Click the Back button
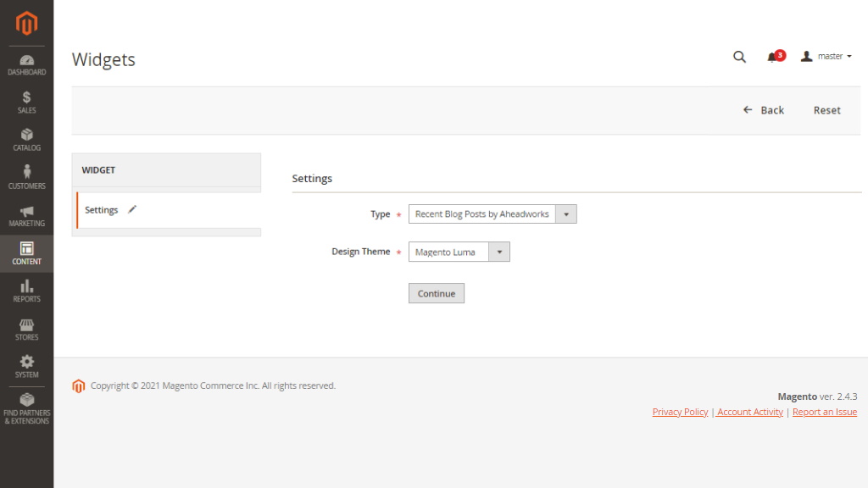 [764, 110]
